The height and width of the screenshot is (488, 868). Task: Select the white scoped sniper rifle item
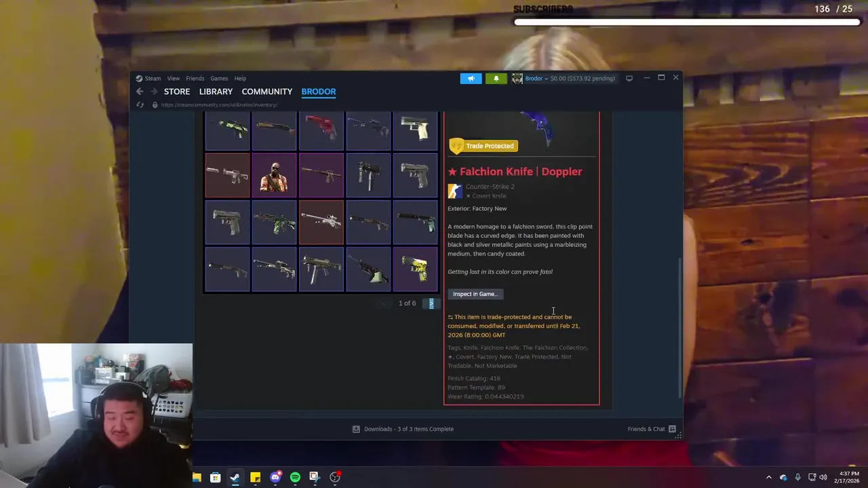(321, 222)
